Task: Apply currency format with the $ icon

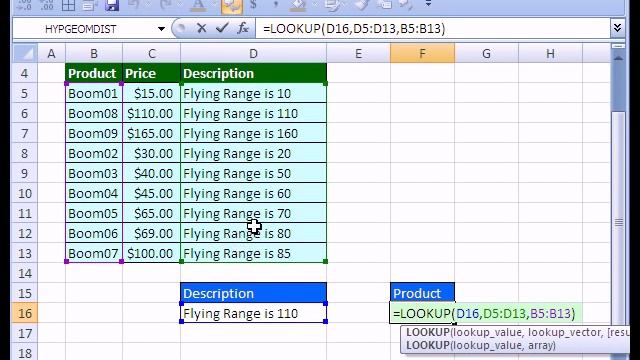Action: click(x=253, y=5)
